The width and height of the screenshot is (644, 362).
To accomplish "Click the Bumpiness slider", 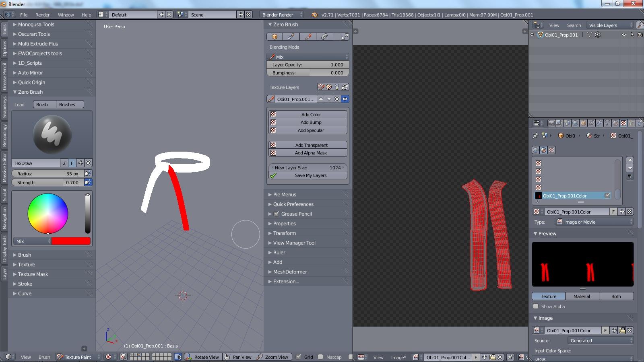I will [x=308, y=73].
